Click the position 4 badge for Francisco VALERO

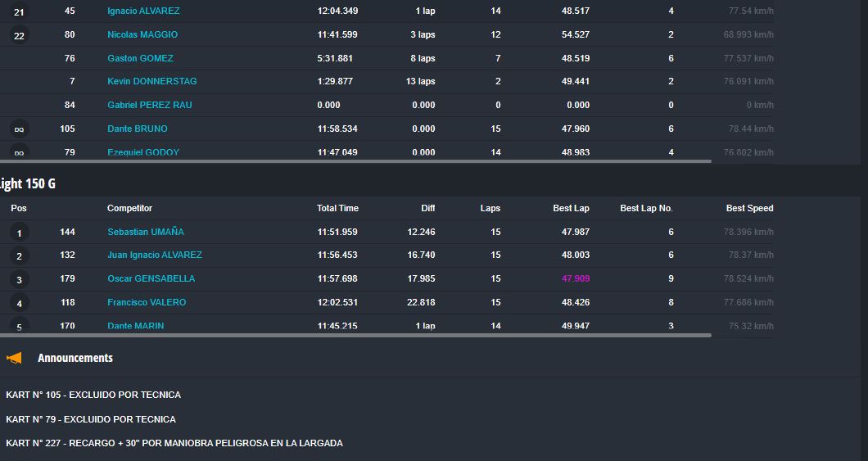(x=19, y=304)
